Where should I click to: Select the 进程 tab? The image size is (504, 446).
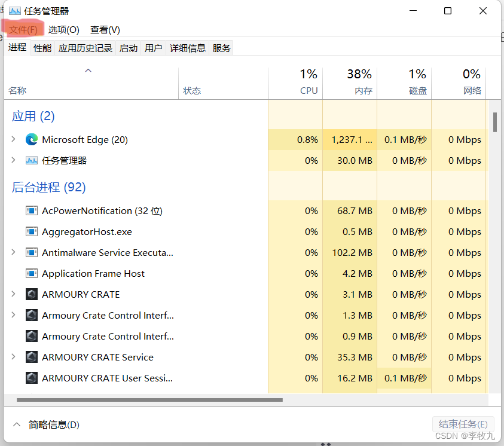tap(17, 48)
